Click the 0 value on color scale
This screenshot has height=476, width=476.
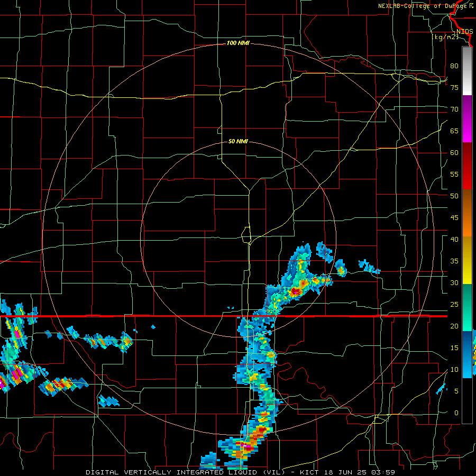tap(456, 413)
